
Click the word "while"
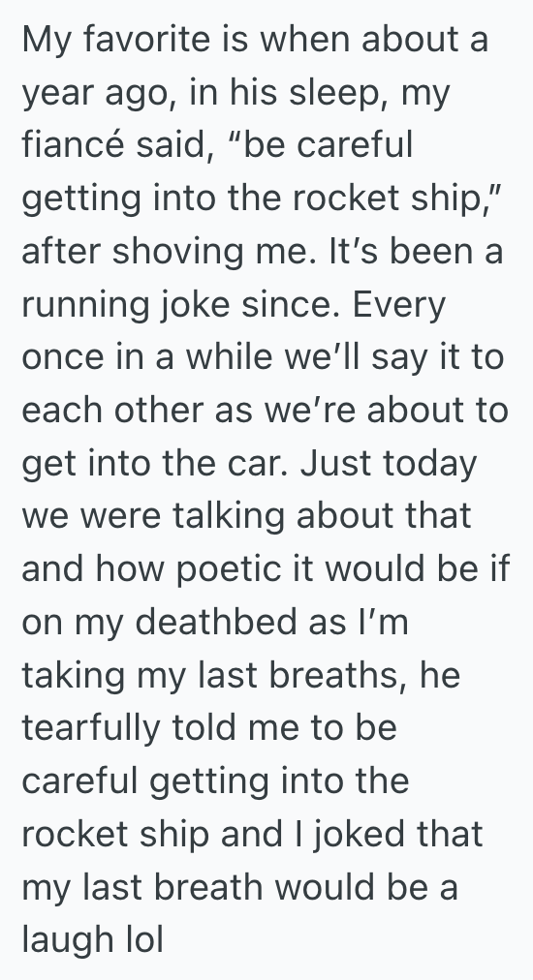pyautogui.click(x=230, y=357)
